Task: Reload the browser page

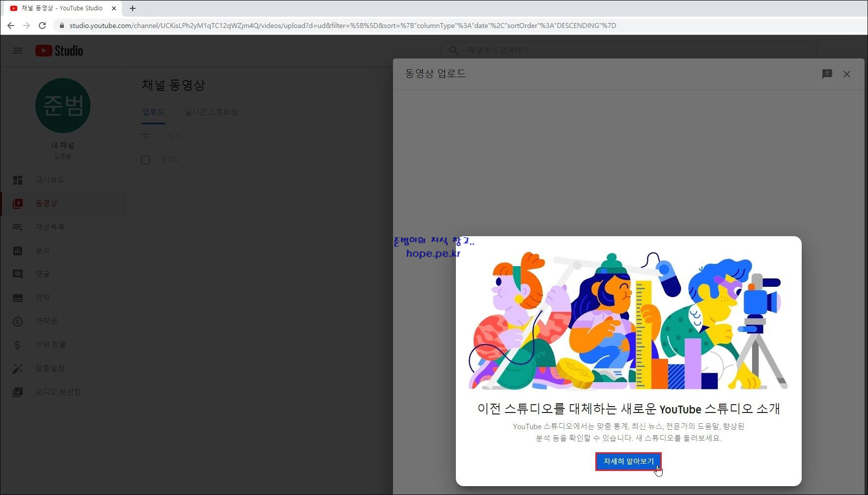Action: pos(42,26)
